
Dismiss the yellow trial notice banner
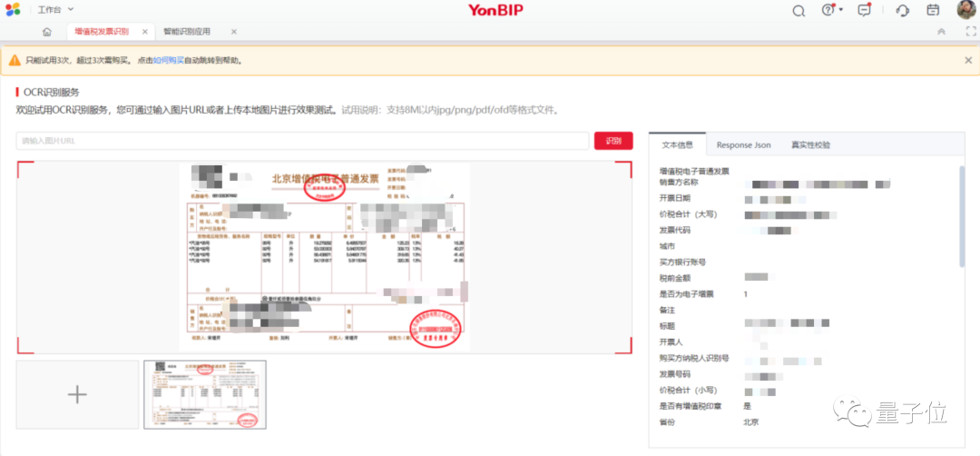[x=968, y=60]
